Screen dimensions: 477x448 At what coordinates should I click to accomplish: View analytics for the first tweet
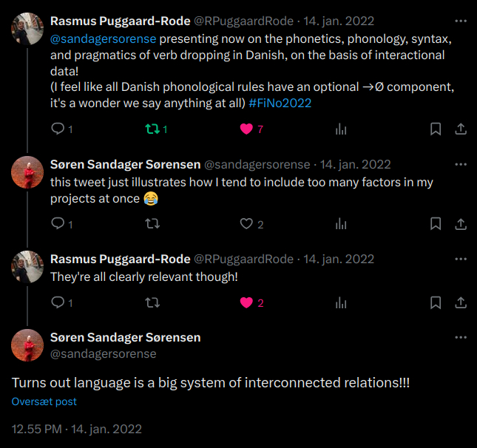[341, 129]
